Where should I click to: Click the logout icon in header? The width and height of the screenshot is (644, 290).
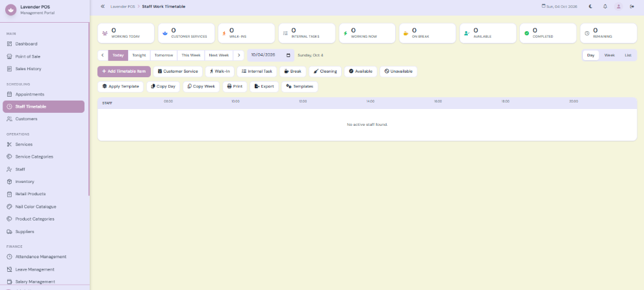pos(632,6)
